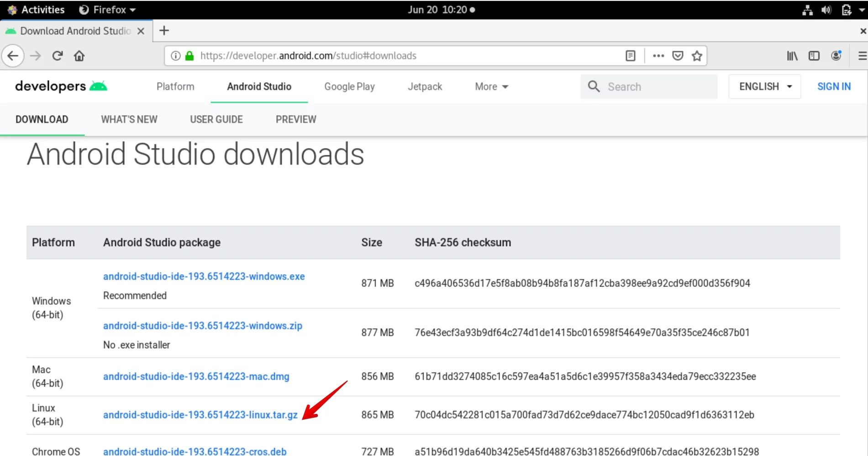
Task: Click the 'Size' column header
Action: 372,243
